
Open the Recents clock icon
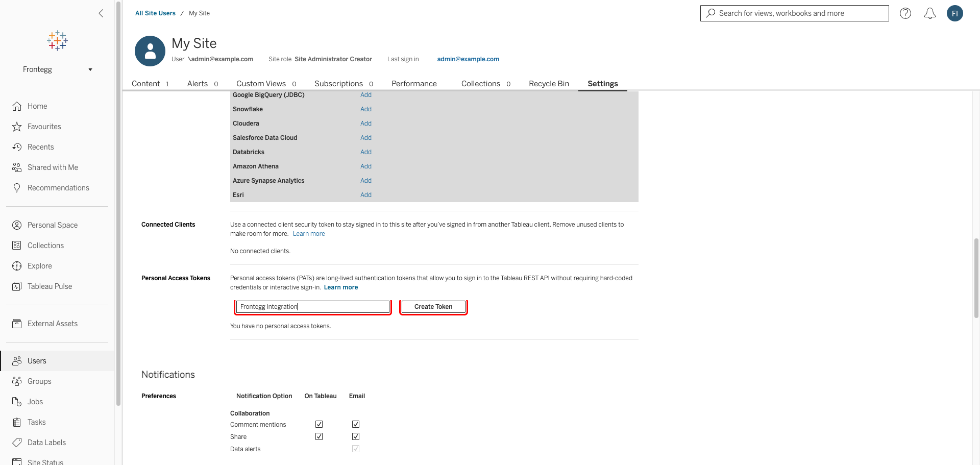[x=17, y=147]
